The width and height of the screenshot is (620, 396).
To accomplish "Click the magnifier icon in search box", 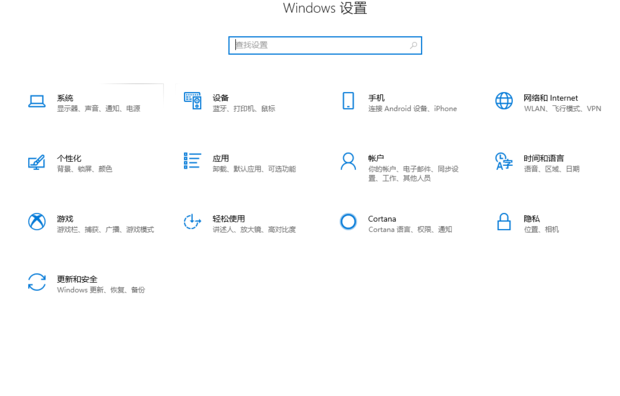I will pos(414,45).
